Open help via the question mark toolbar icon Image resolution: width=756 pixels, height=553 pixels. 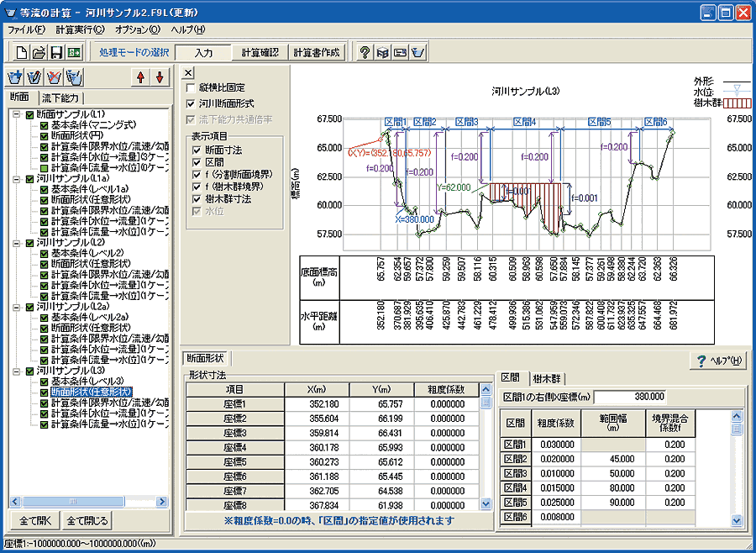(x=365, y=52)
